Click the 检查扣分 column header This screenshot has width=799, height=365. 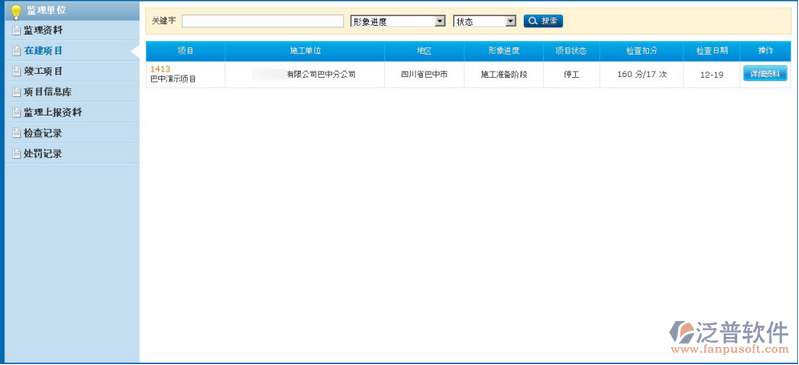point(642,51)
